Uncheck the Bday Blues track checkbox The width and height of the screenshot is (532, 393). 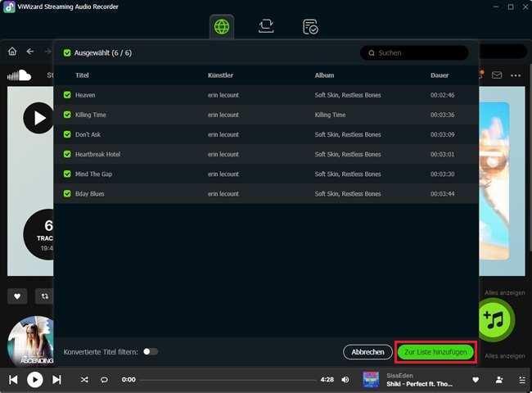(67, 193)
